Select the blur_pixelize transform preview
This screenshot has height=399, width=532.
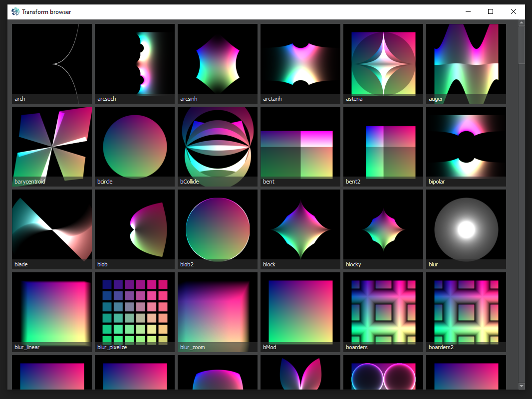pos(135,312)
